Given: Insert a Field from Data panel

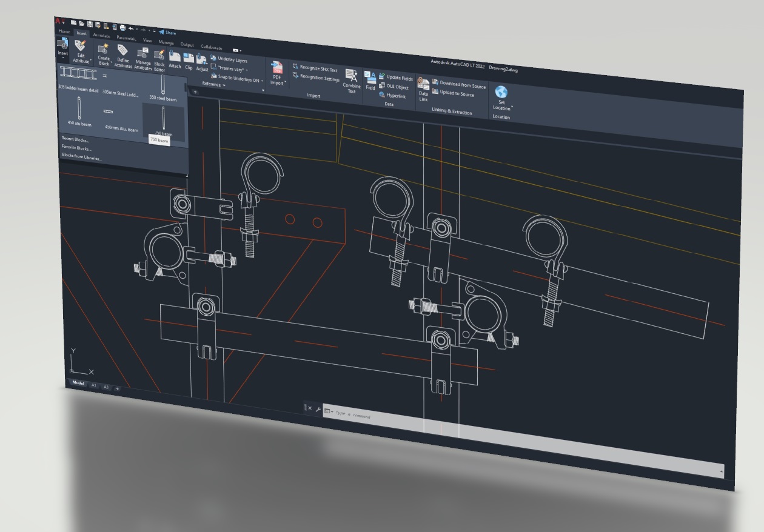Looking at the screenshot, I should tap(370, 80).
